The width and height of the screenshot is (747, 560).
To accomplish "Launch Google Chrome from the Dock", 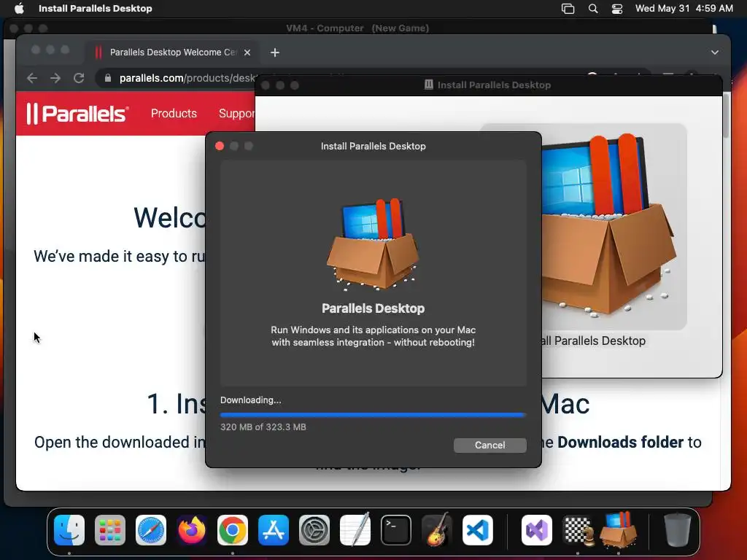I will [x=233, y=530].
